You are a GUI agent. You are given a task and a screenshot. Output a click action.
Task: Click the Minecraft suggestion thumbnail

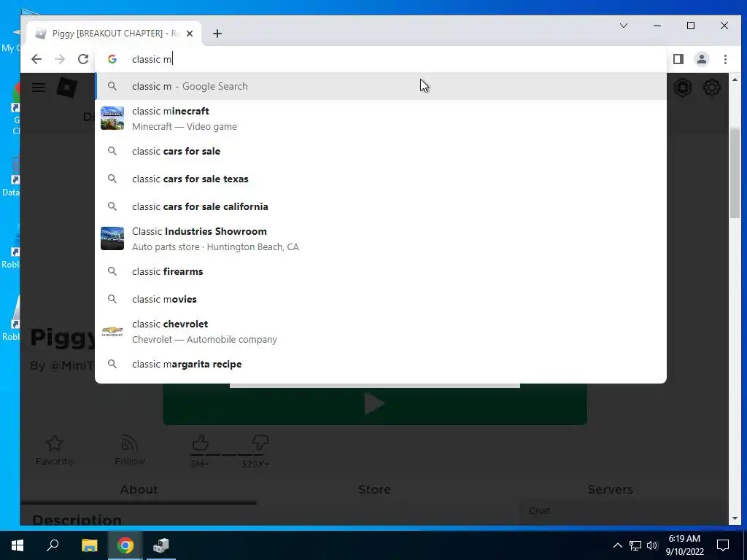[112, 118]
